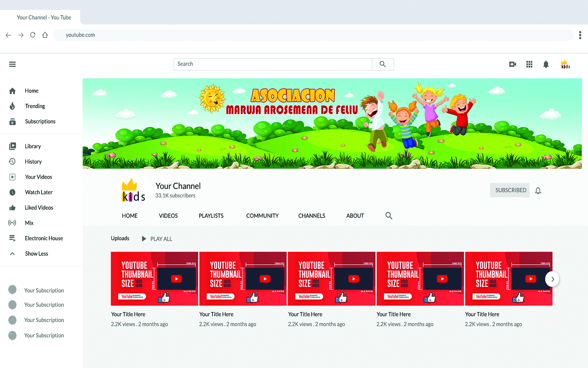The height and width of the screenshot is (368, 588).
Task: Open notifications bell in top bar
Action: point(546,64)
